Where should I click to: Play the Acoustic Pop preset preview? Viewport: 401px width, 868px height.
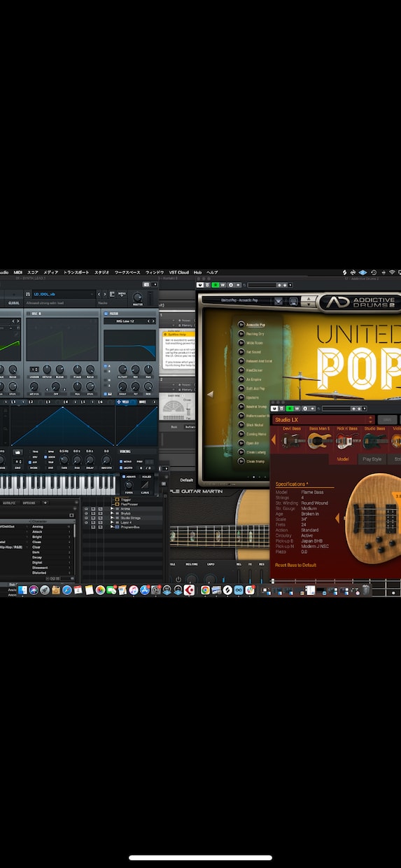(x=241, y=325)
